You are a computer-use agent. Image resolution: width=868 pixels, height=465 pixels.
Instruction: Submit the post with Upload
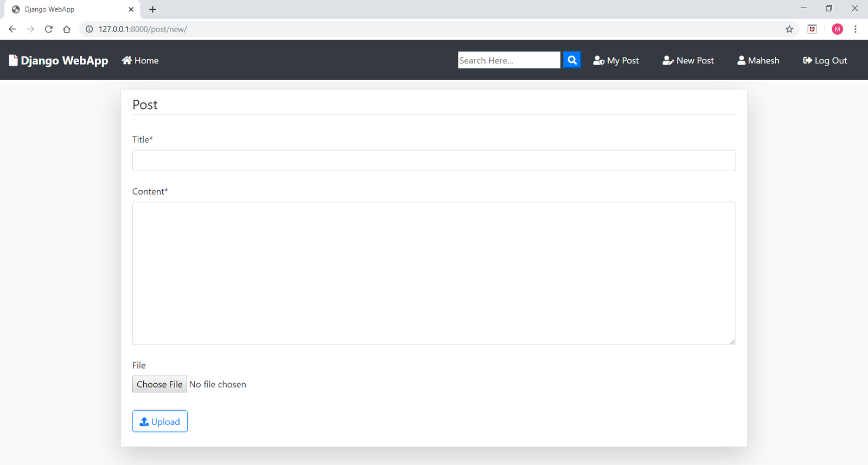point(160,422)
